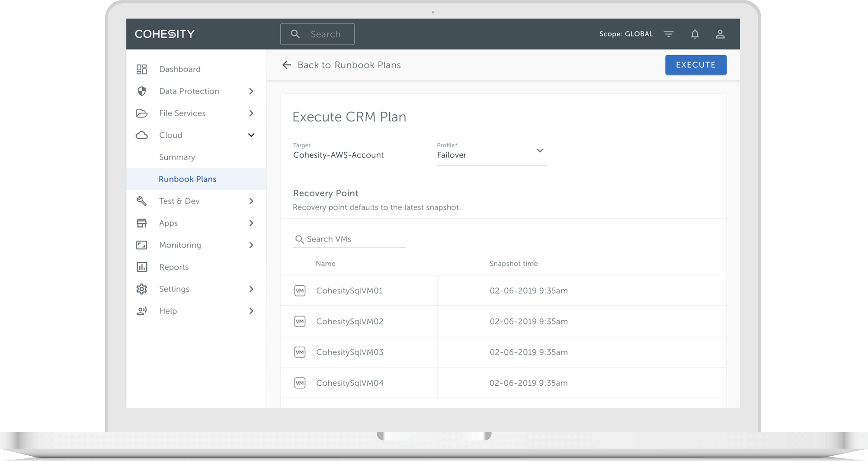
Task: Open user account icon
Action: [720, 34]
